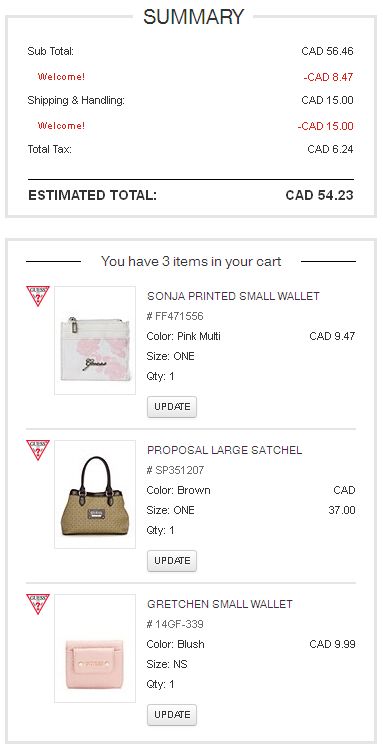383x752 pixels.
Task: Click UPDATE for the Sonja wallet
Action: tap(172, 406)
